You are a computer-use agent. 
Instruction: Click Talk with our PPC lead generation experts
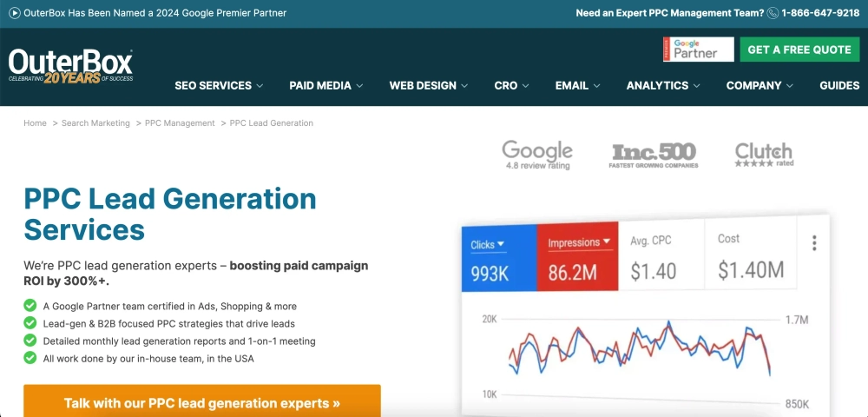[x=202, y=401]
